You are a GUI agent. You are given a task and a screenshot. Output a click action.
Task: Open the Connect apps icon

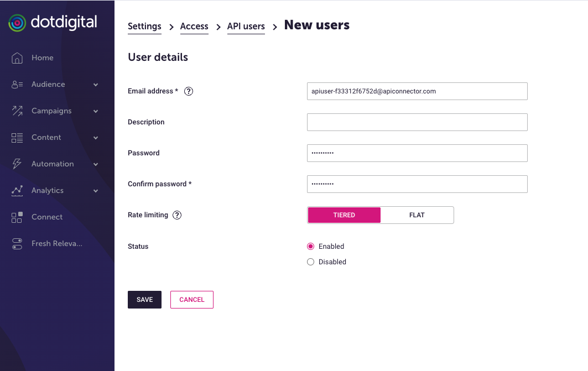[17, 217]
